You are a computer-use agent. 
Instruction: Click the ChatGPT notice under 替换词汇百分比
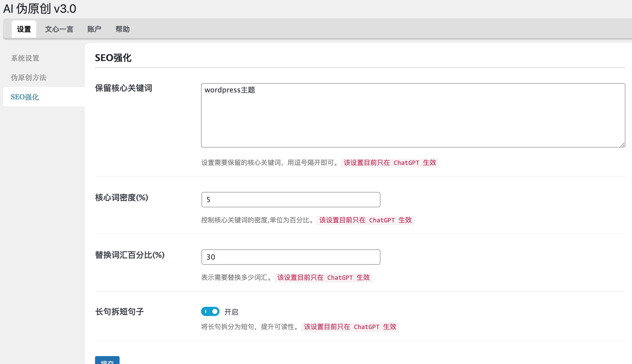pos(323,277)
